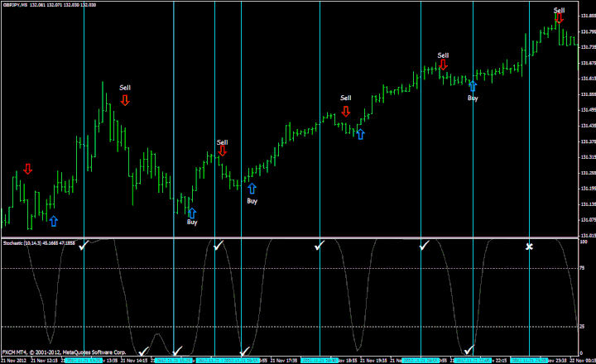Click the 100 level on the Stochastic scale
596x364 pixels.
[x=583, y=242]
